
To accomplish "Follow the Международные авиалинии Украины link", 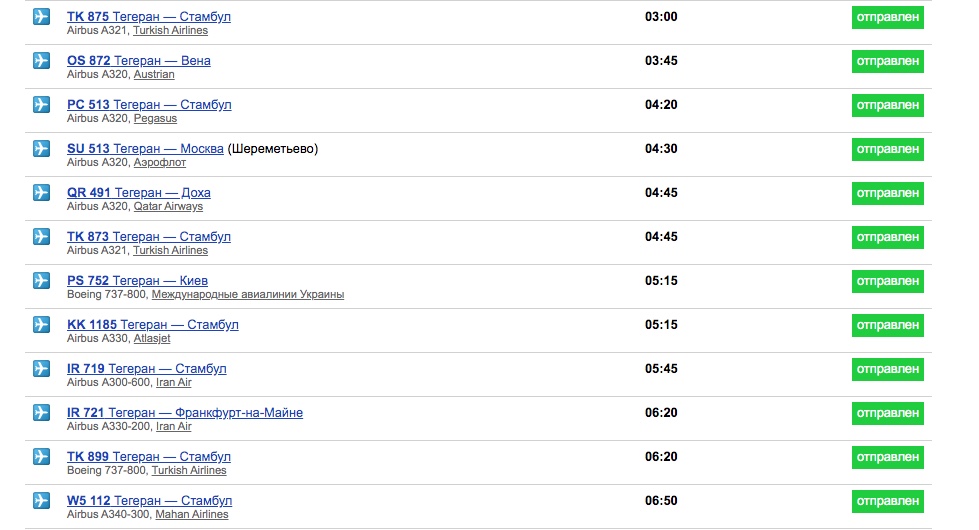I will point(249,295).
